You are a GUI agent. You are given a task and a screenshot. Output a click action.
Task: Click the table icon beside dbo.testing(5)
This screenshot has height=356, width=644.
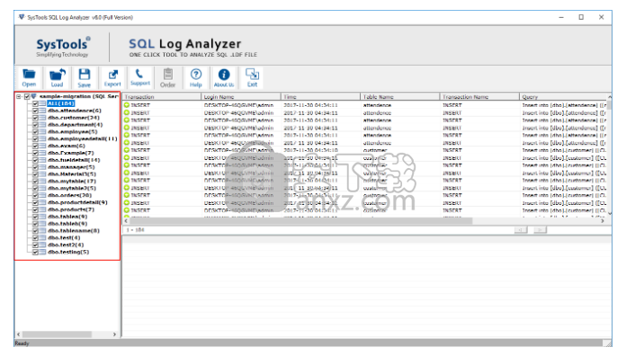pyautogui.click(x=42, y=252)
